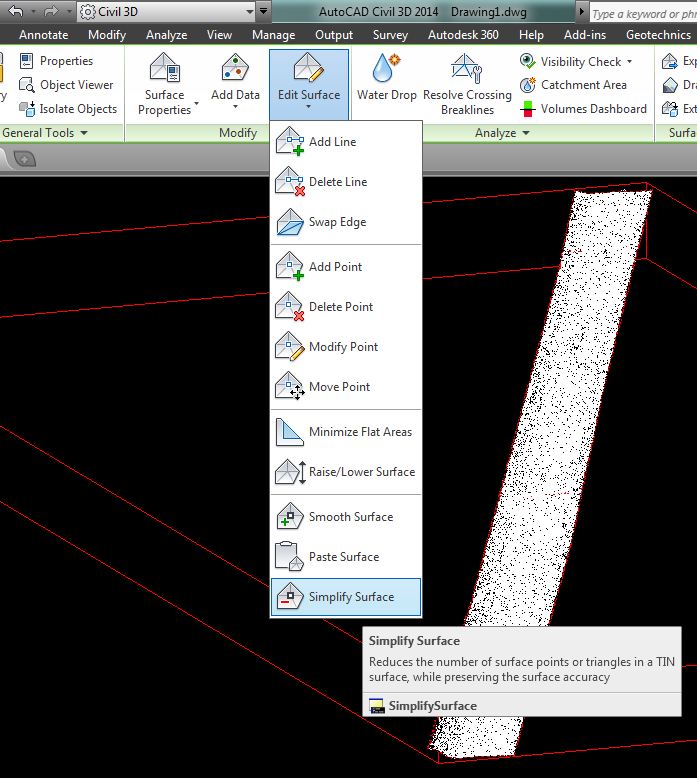Screen dimensions: 697x778
Task: Select Raise/Lower Surface
Action: tap(346, 472)
